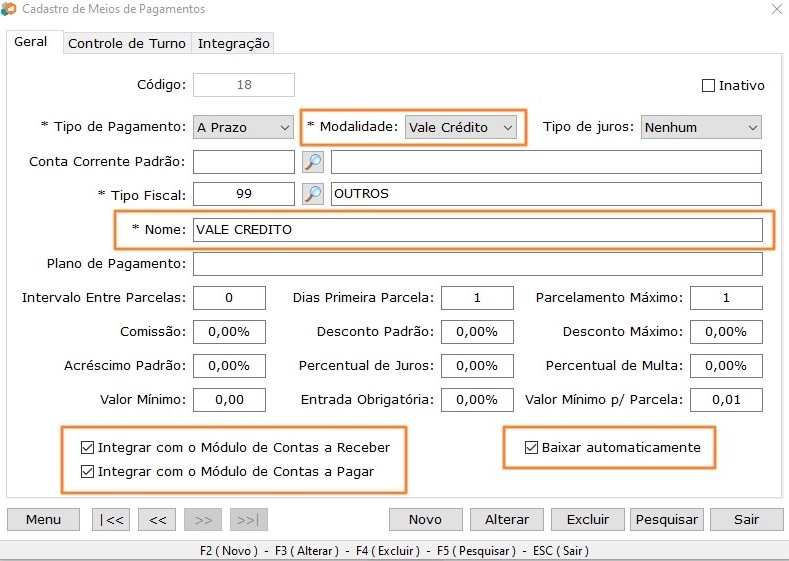Viewport: 789px width, 561px height.
Task: Open the Conta Corrente Padrão search magnifier
Action: point(313,162)
